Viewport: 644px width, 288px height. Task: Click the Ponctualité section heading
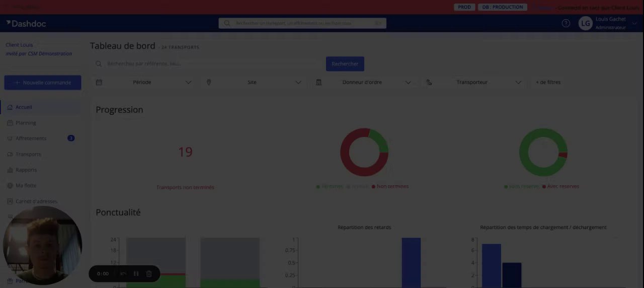[x=118, y=212]
